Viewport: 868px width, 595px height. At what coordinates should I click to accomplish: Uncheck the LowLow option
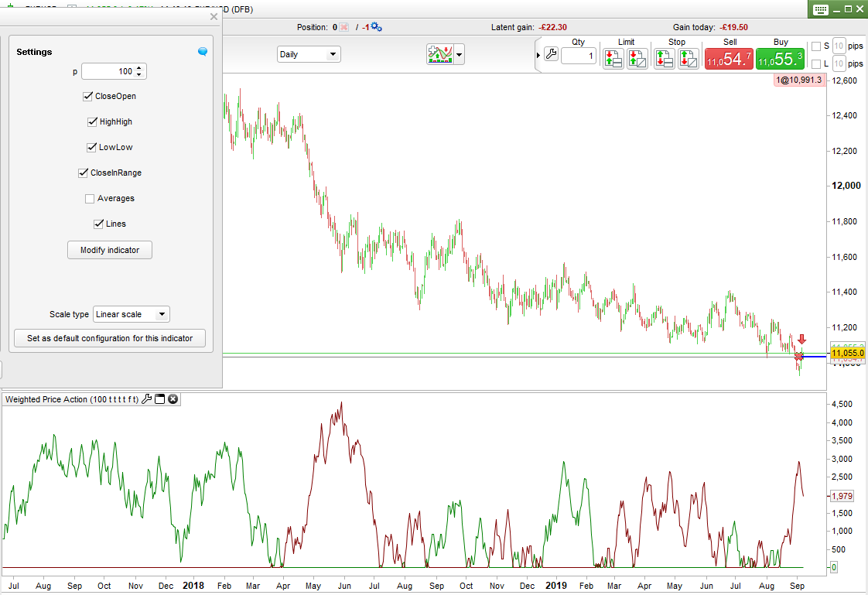click(92, 147)
